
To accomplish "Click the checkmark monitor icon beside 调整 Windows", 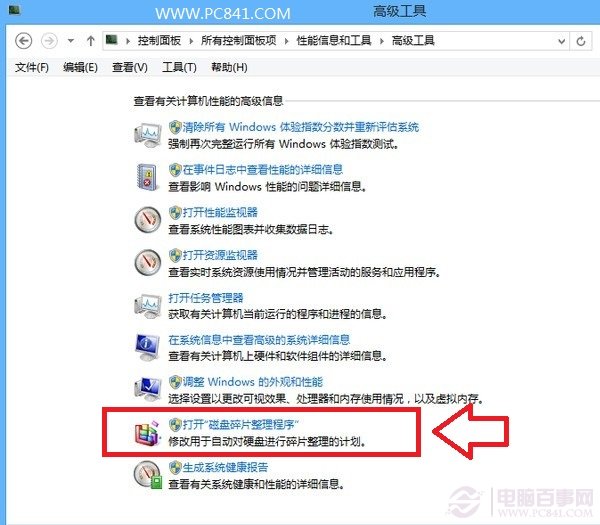I will [x=148, y=390].
